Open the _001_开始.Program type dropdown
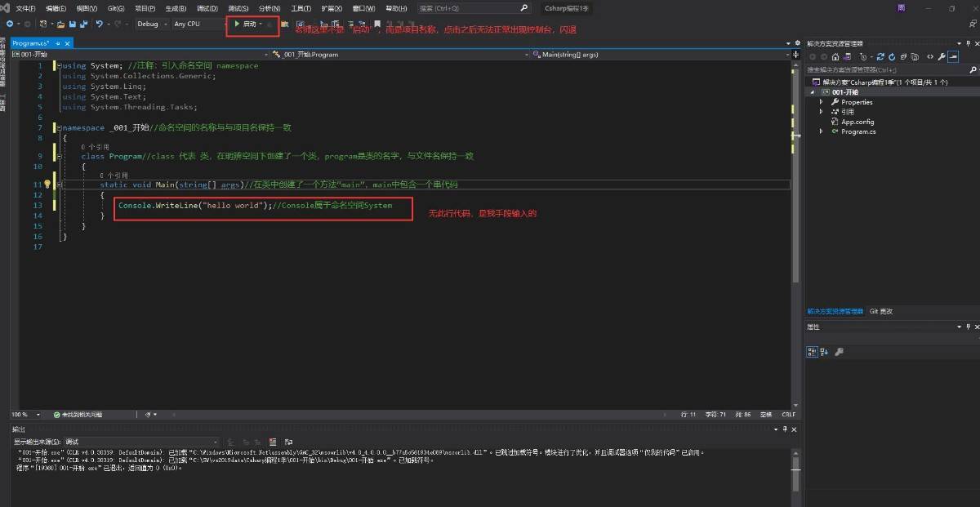980x507 pixels. click(400, 54)
